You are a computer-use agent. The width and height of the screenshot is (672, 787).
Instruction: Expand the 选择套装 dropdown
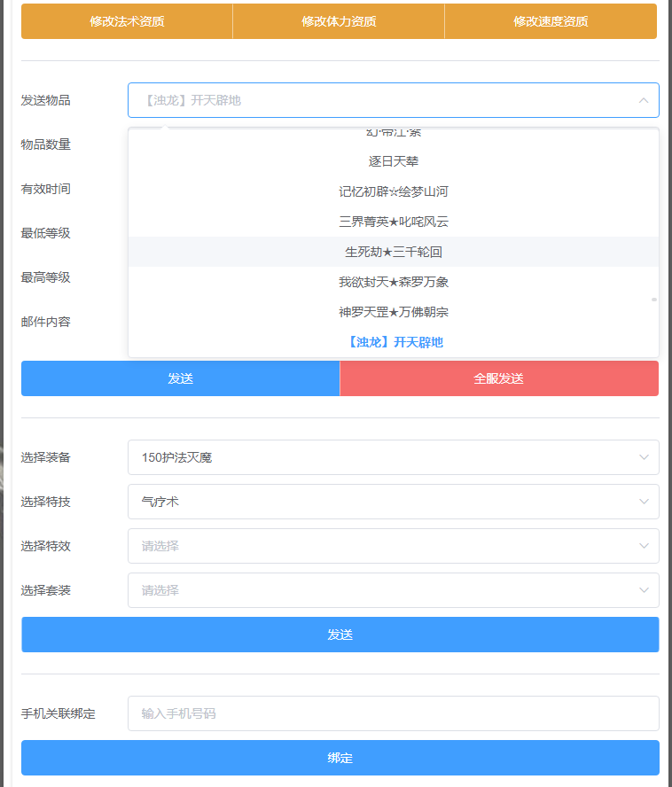[x=393, y=590]
